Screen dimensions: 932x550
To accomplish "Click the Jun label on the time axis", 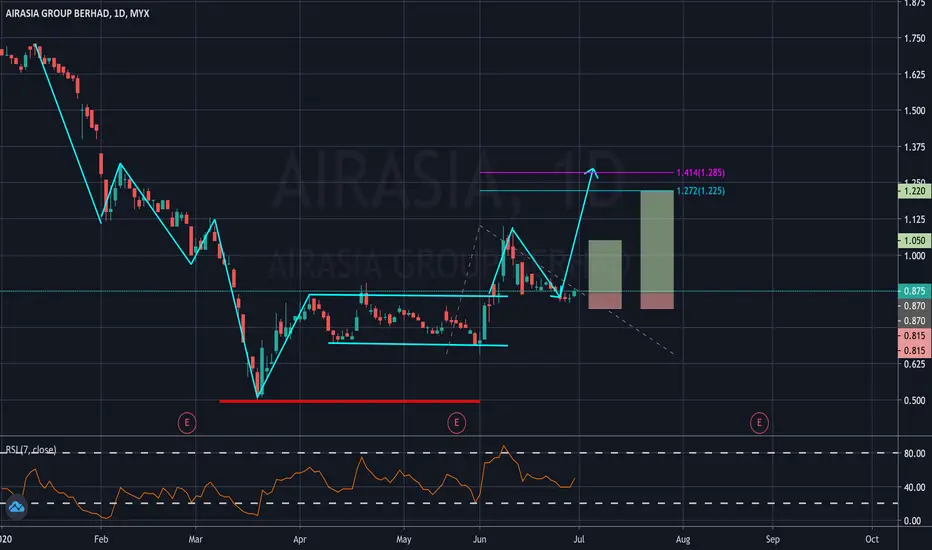I will 480,539.
